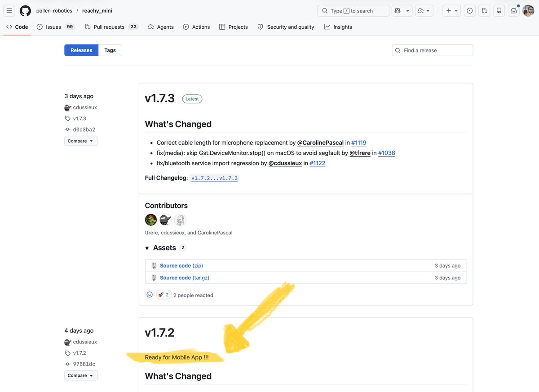Viewport: 539px width, 392px height.
Task: Switch to Tags view
Action: pyautogui.click(x=110, y=50)
